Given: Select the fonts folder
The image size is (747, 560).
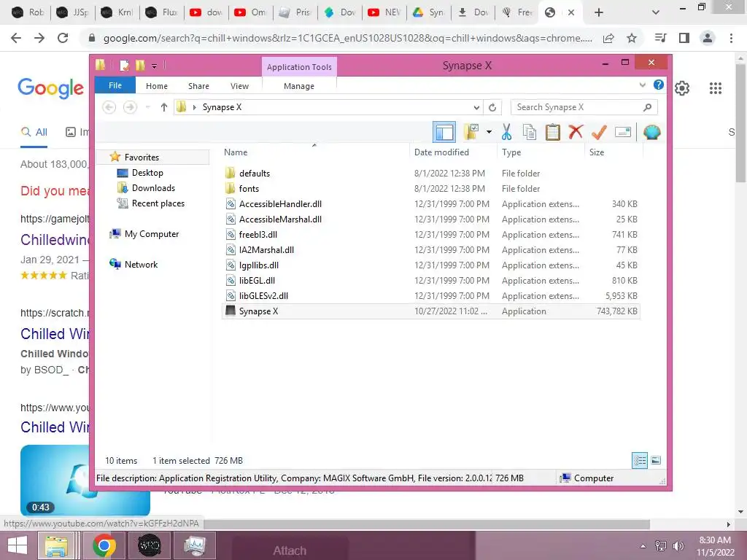Looking at the screenshot, I should pyautogui.click(x=430, y=189).
